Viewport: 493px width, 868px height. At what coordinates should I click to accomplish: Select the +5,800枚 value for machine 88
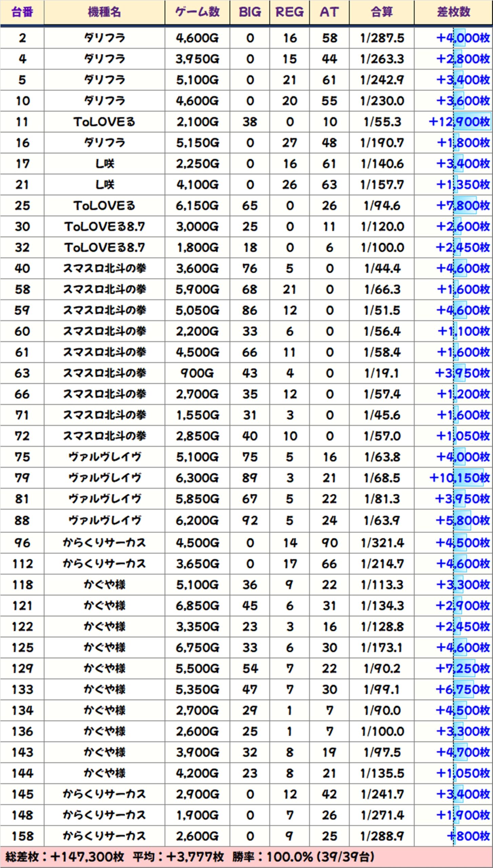pyautogui.click(x=463, y=520)
